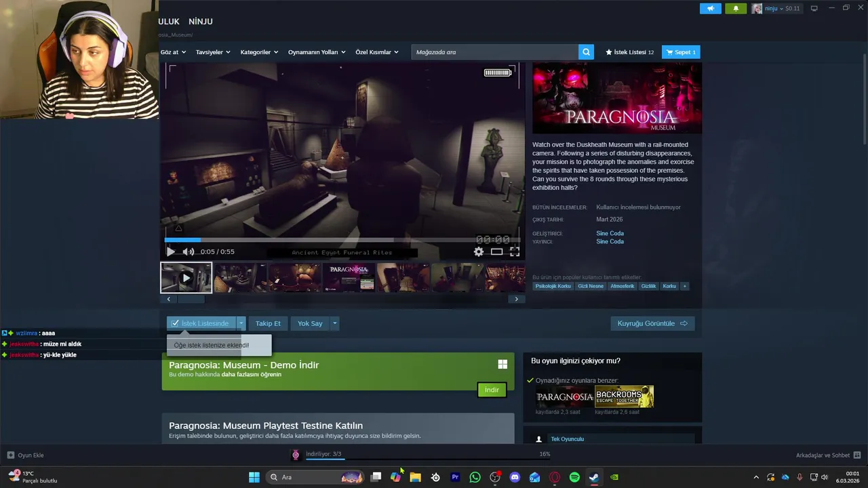The height and width of the screenshot is (488, 868).
Task: Switch to Big Picture mode monitor icon
Action: [814, 8]
